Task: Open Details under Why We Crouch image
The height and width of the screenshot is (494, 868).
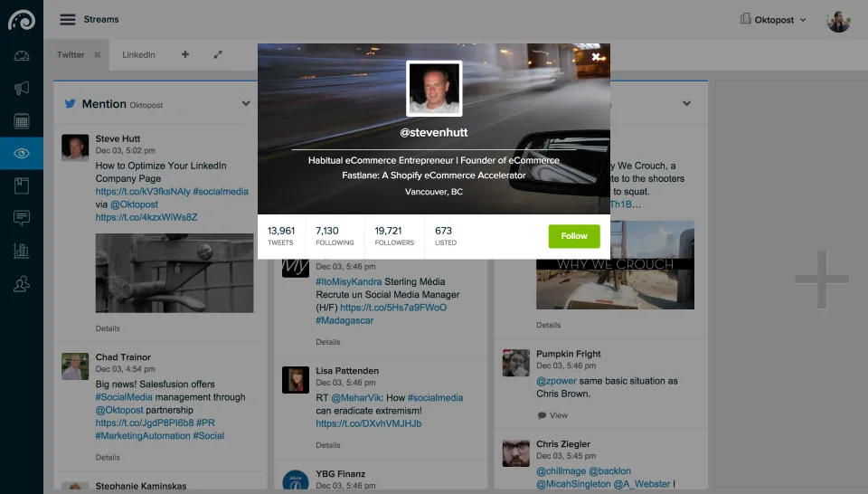Action: click(x=548, y=325)
